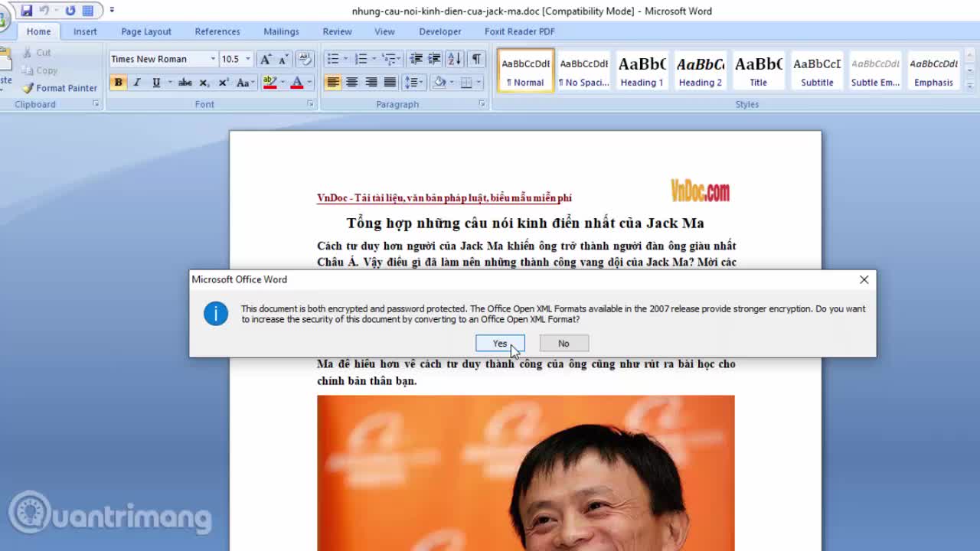The image size is (980, 551).
Task: Toggle Superscript formatting
Action: pos(224,82)
